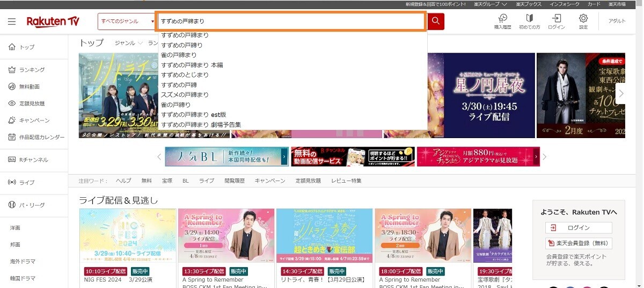The image size is (644, 288).
Task: Click keyword link BL
Action: tap(186, 181)
